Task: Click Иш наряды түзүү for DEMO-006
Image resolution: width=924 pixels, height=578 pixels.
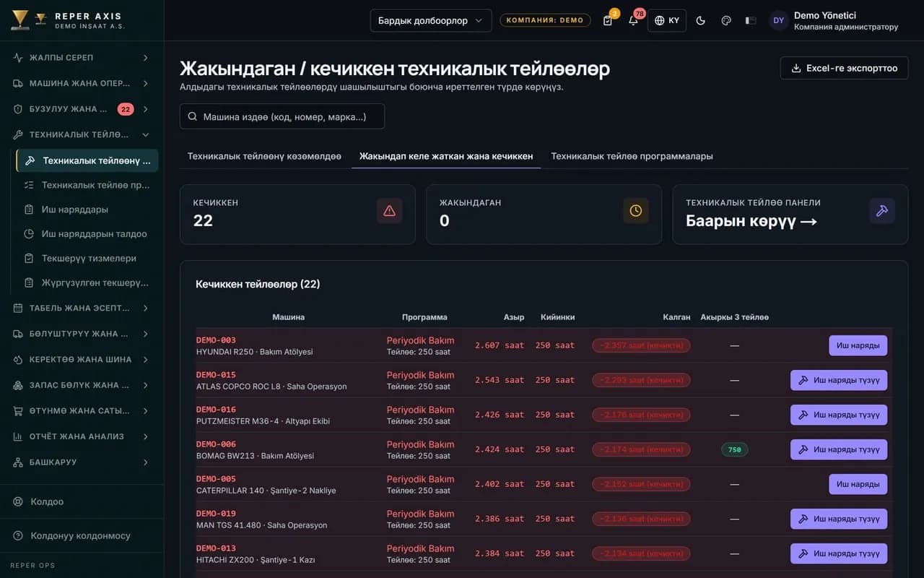Action: (839, 449)
